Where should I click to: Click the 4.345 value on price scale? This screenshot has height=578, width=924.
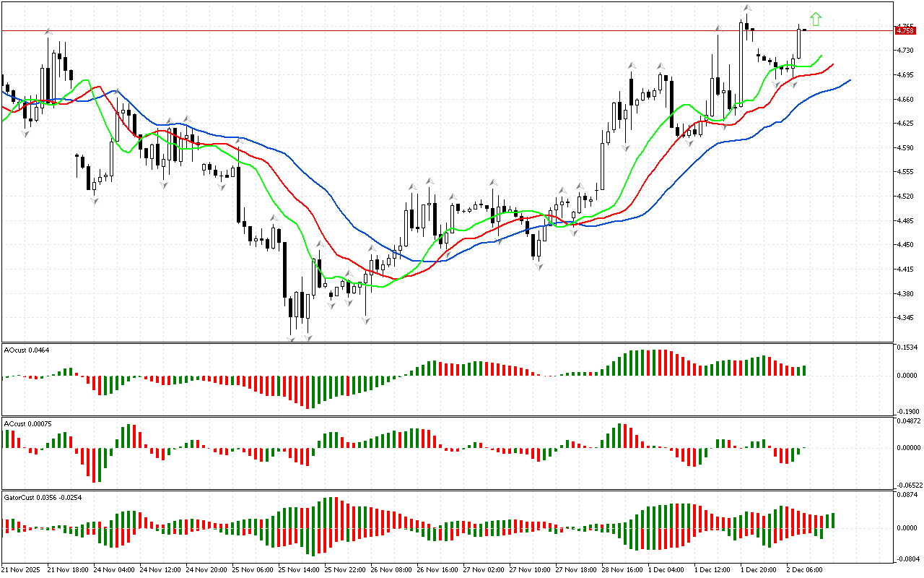(x=905, y=318)
